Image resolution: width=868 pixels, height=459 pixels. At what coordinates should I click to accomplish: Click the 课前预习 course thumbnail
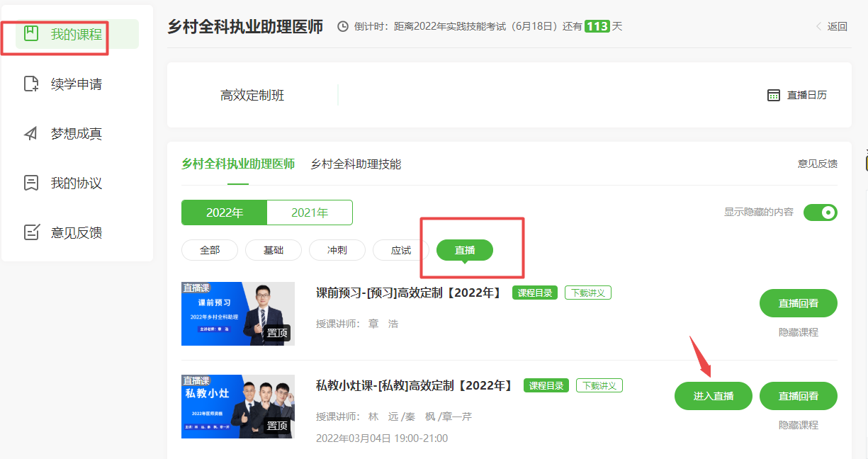(x=237, y=314)
